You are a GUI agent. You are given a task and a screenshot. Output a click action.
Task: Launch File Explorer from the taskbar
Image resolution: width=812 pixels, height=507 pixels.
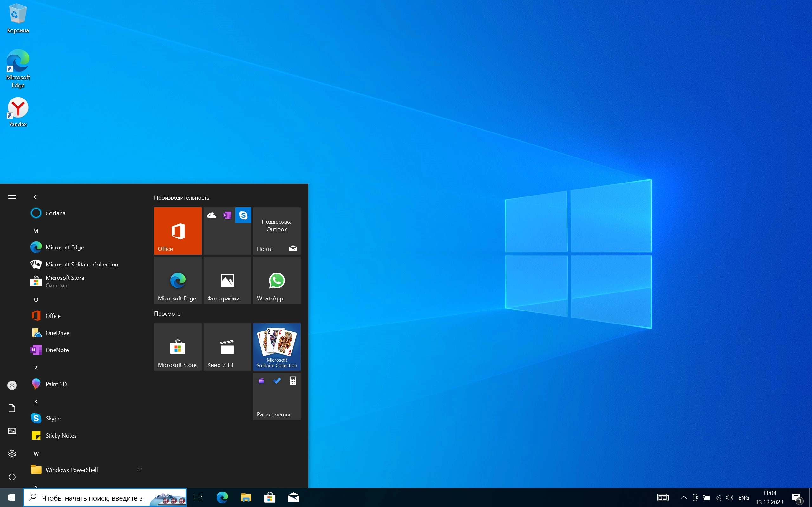click(246, 497)
